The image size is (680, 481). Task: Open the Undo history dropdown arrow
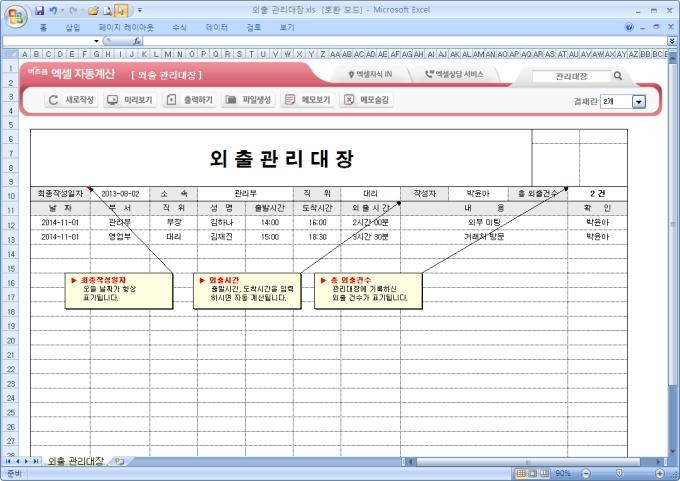[62, 10]
